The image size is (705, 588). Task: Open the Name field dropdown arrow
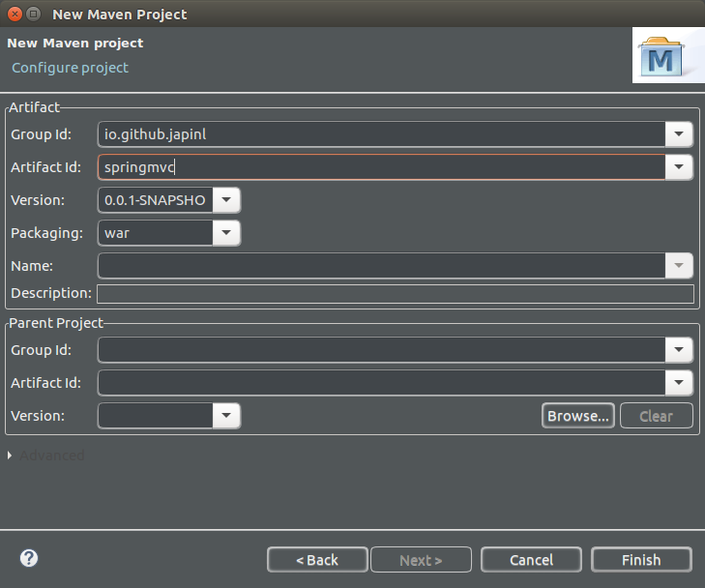pos(679,265)
